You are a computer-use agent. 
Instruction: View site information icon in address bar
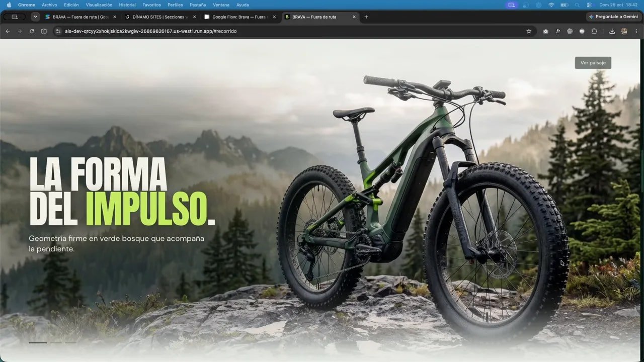pos(58,31)
